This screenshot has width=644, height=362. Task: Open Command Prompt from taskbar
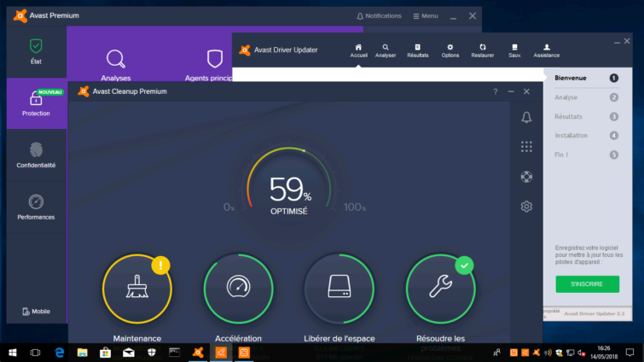click(175, 353)
